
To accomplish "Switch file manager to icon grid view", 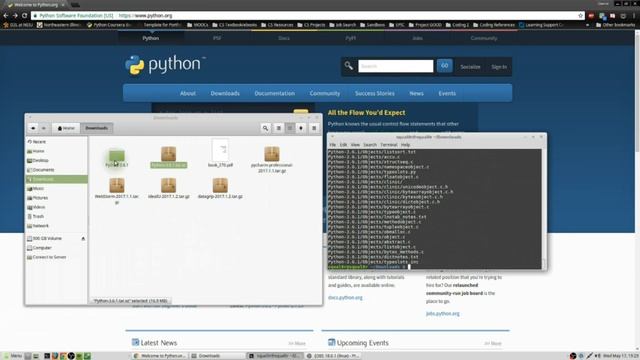I will (290, 128).
